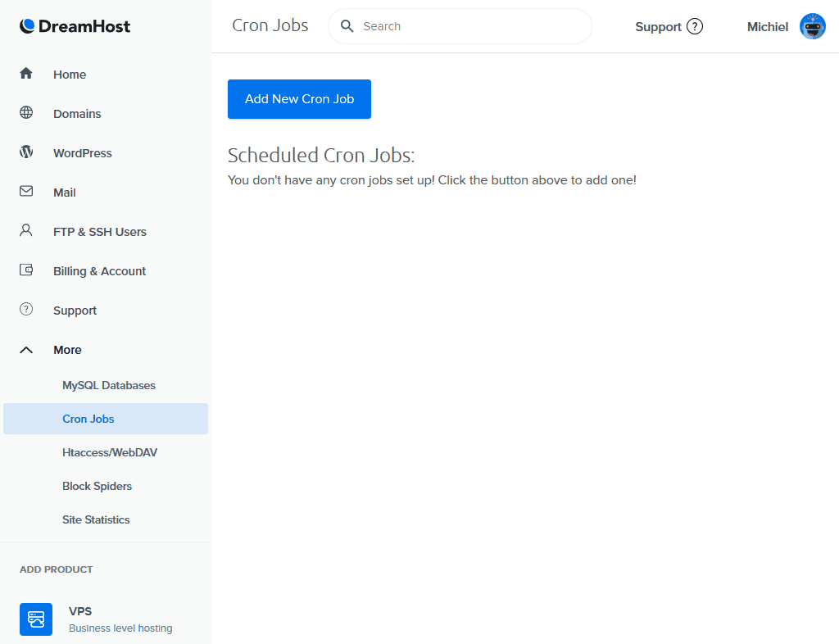Open MySQL Databases
The image size is (839, 644).
tap(109, 385)
